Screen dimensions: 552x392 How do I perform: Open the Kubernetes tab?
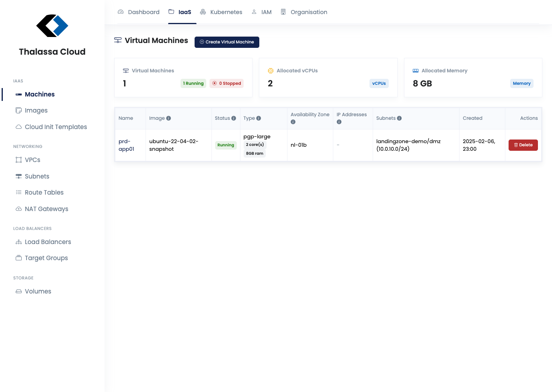[221, 12]
